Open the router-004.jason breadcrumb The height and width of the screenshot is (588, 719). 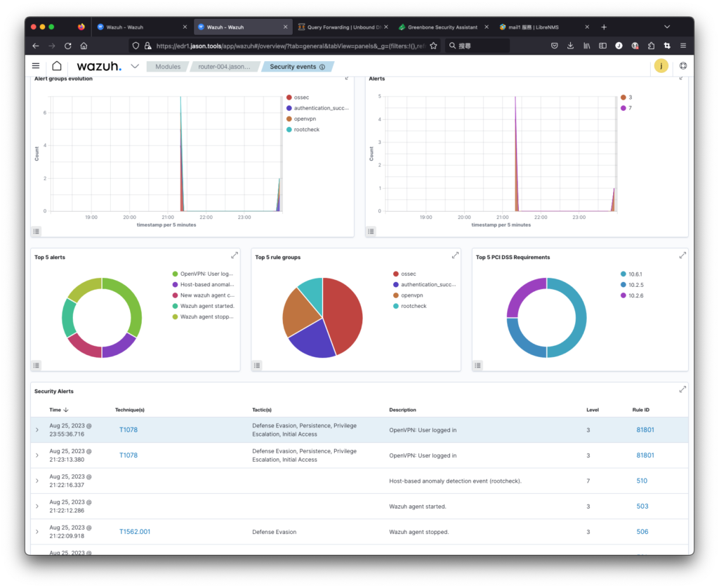point(224,67)
